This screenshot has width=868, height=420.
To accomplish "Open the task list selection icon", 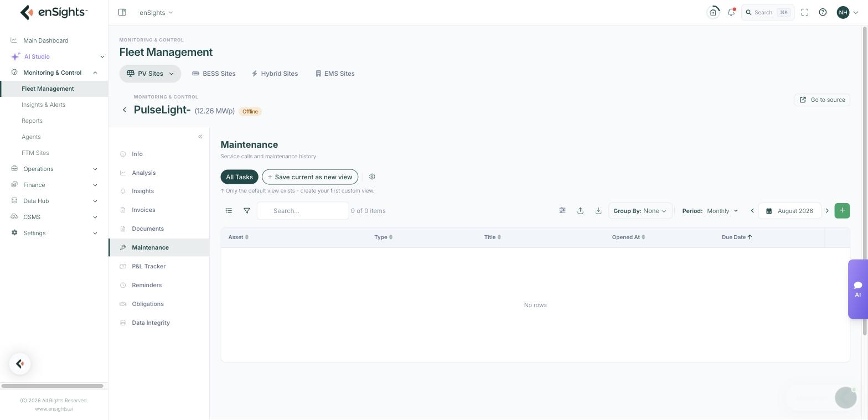I will [229, 211].
